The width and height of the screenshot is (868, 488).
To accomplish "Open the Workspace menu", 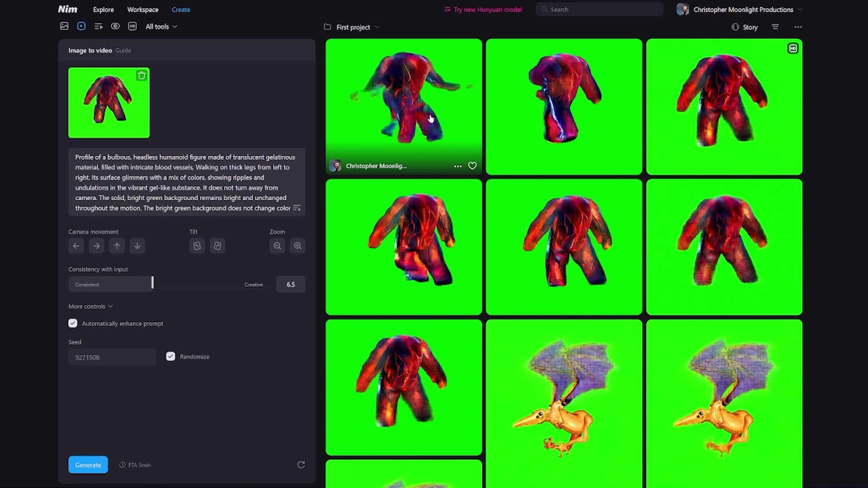I will click(143, 9).
